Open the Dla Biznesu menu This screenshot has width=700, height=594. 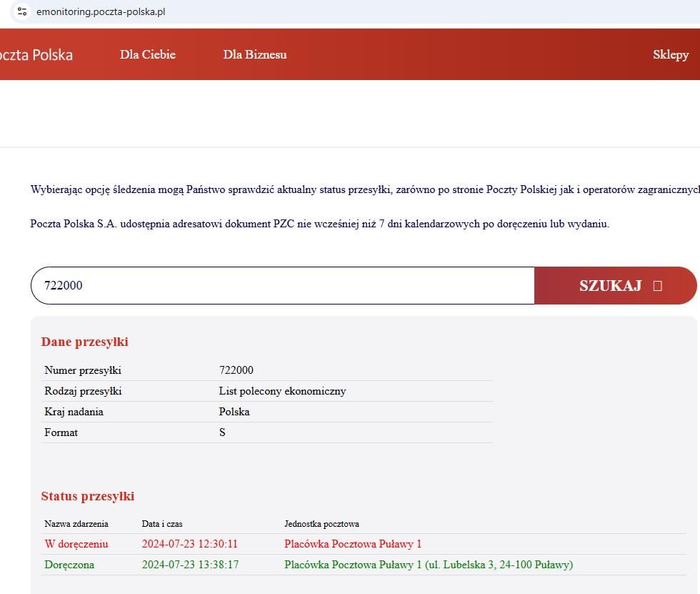pos(255,54)
